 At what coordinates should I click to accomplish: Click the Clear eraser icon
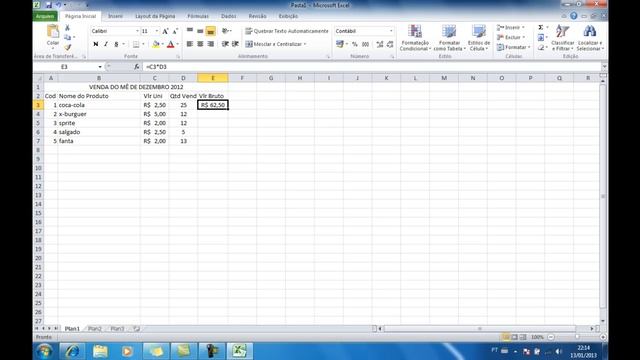pos(541,48)
